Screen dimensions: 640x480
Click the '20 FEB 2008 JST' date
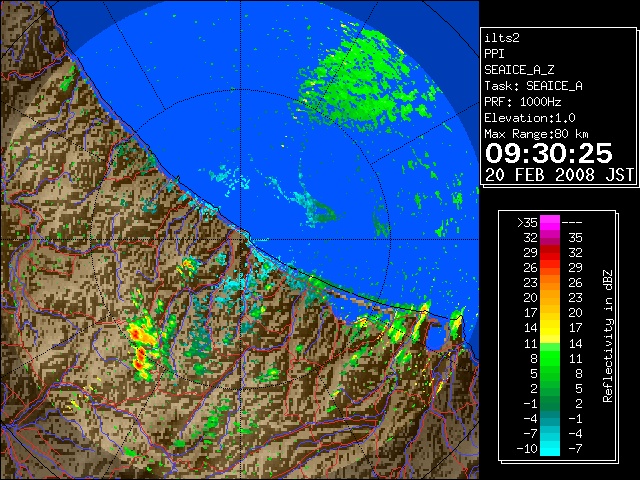559,175
